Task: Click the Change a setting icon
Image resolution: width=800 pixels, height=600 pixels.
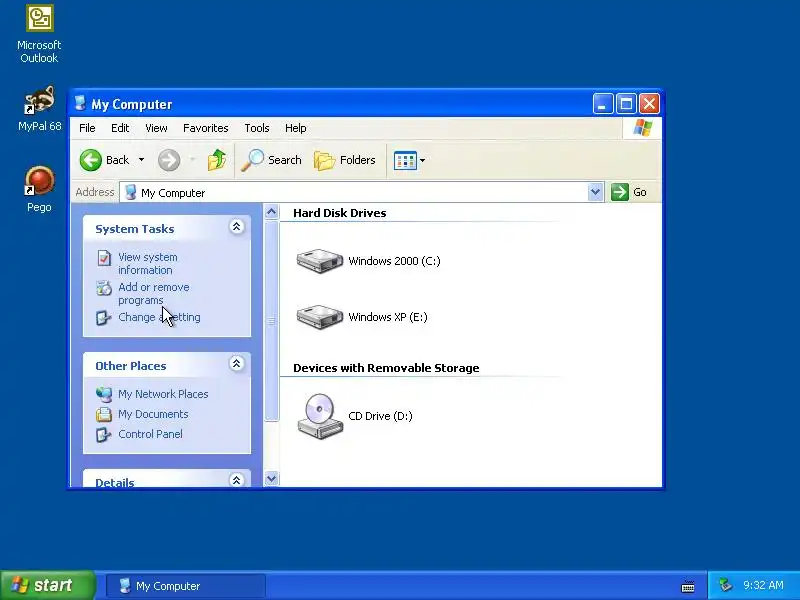Action: point(104,318)
